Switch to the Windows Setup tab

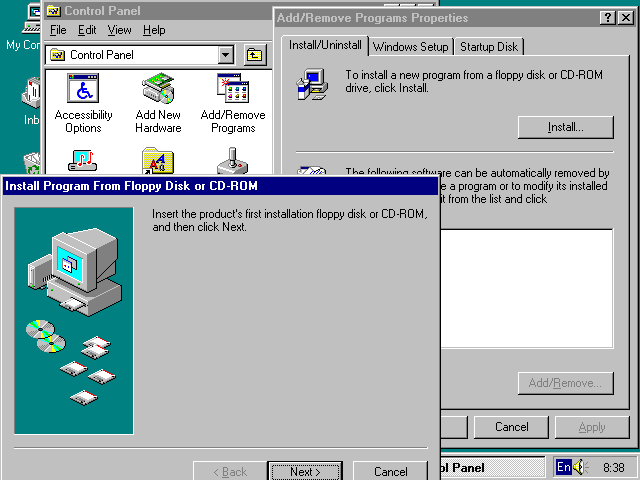(x=410, y=47)
